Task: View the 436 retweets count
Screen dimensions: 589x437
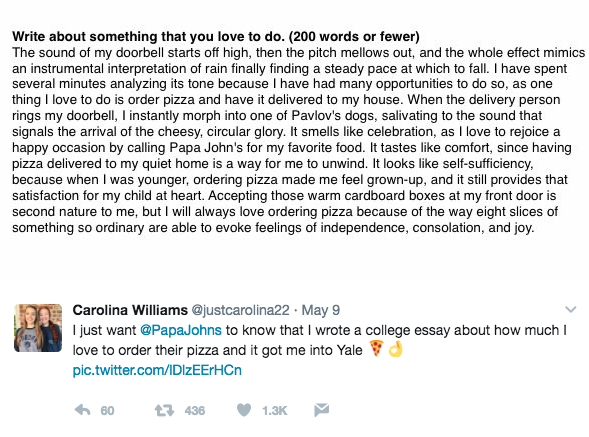Action: [195, 411]
